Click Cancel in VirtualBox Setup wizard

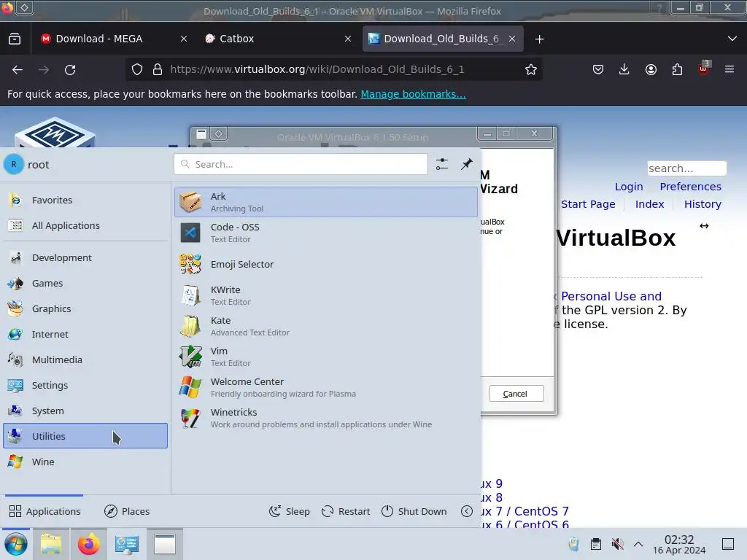click(x=516, y=393)
